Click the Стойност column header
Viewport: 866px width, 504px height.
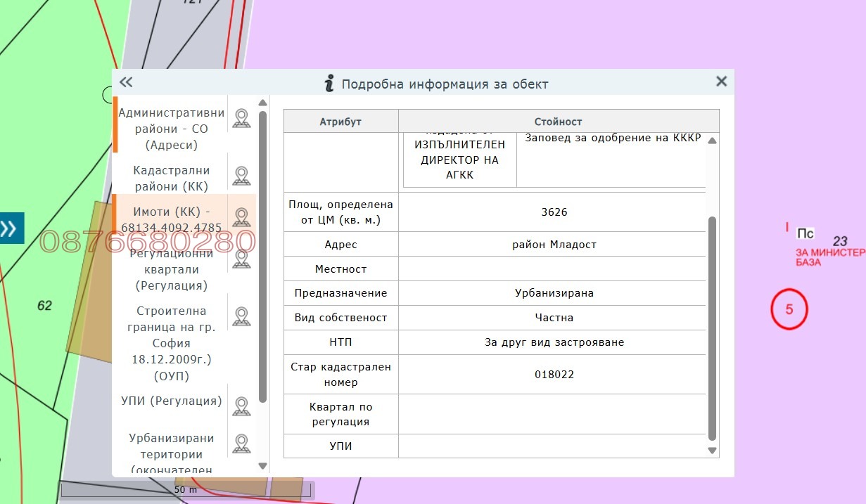pos(558,121)
